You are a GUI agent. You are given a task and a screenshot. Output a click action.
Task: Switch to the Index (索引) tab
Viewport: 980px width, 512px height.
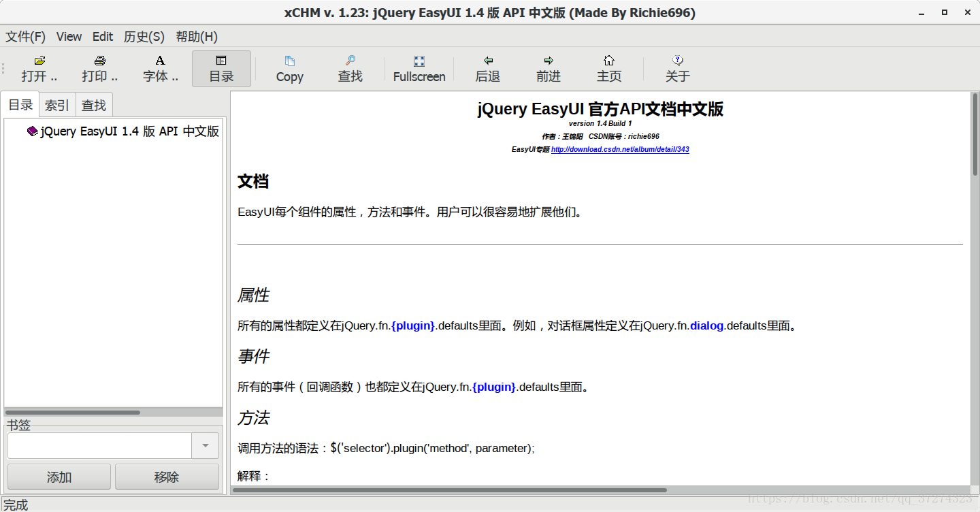pos(57,106)
